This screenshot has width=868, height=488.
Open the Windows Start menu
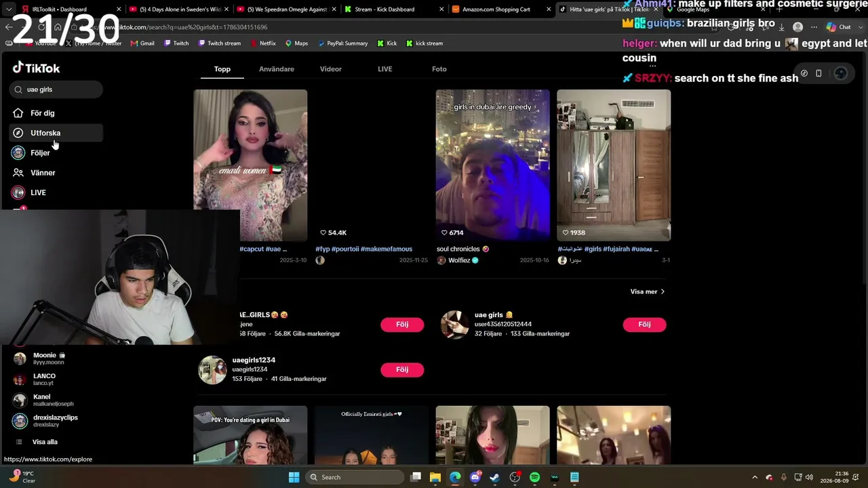[x=294, y=477]
